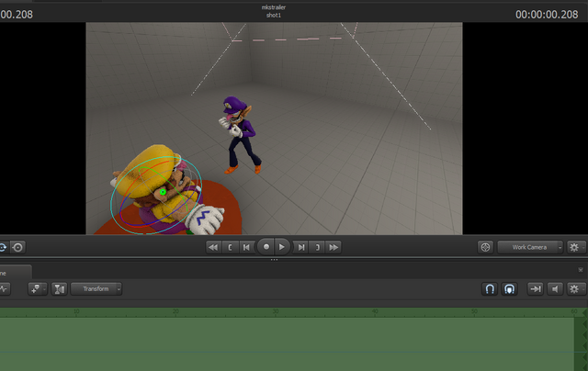This screenshot has height=371, width=588.
Task: Click the 'shot1' label above viewport
Action: point(274,16)
